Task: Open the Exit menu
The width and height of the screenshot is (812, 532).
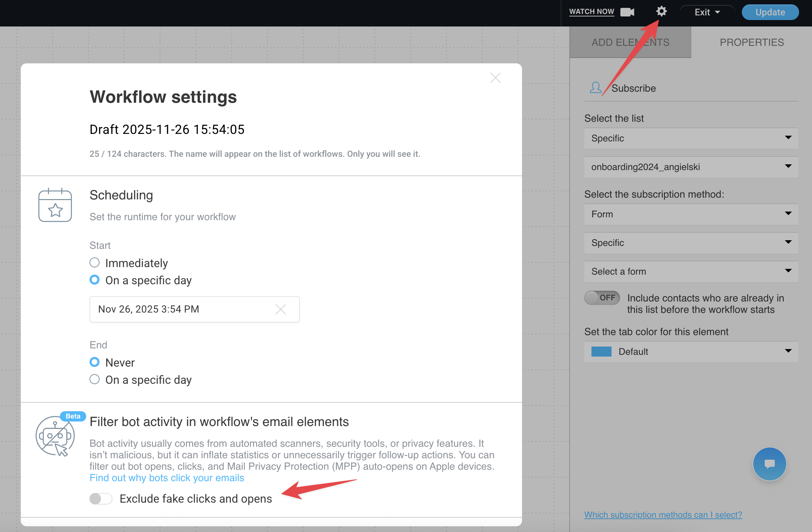Action: click(x=706, y=12)
